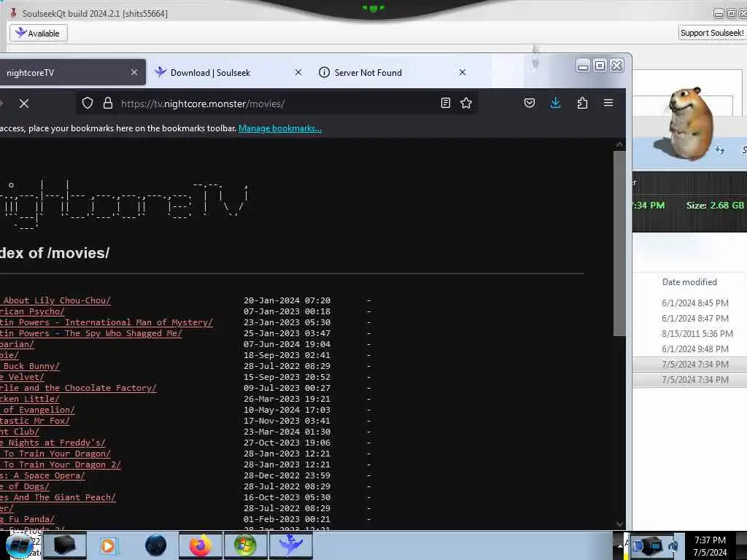The height and width of the screenshot is (560, 747).
Task: Open the Chicken Little folder link
Action: 29,399
